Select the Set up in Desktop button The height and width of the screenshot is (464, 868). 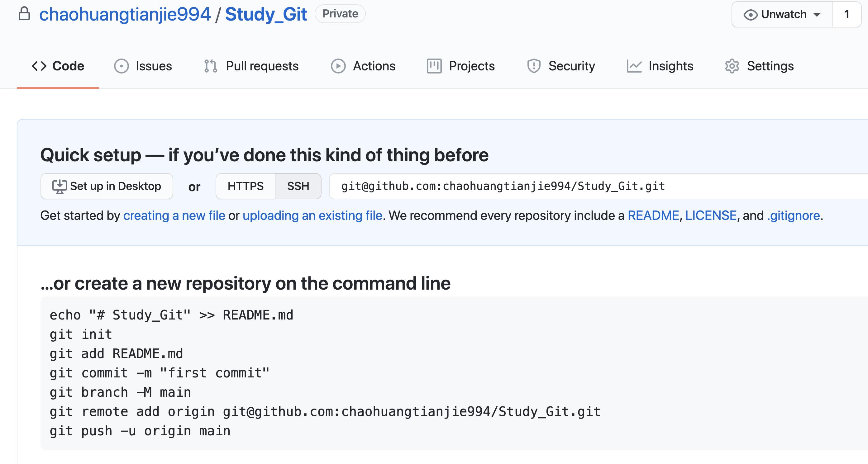coord(106,186)
